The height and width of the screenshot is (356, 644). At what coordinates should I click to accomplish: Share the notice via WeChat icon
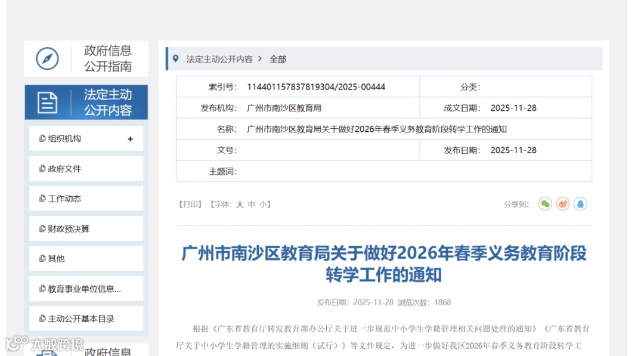545,204
